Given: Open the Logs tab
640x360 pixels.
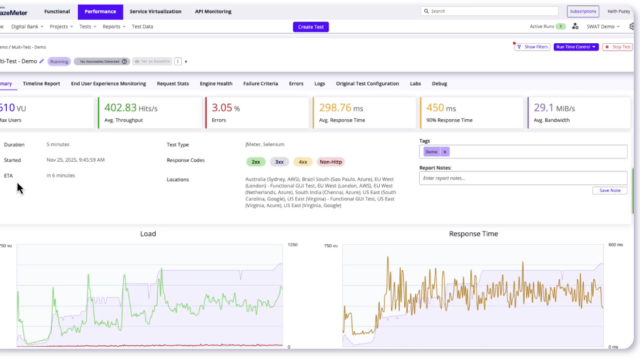Looking at the screenshot, I should tap(320, 84).
